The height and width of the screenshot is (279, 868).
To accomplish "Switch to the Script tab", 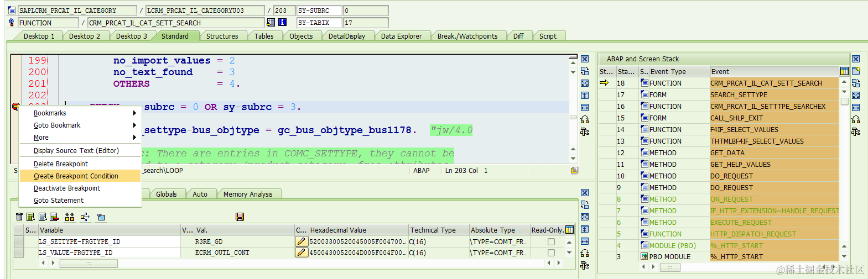I will pyautogui.click(x=548, y=36).
